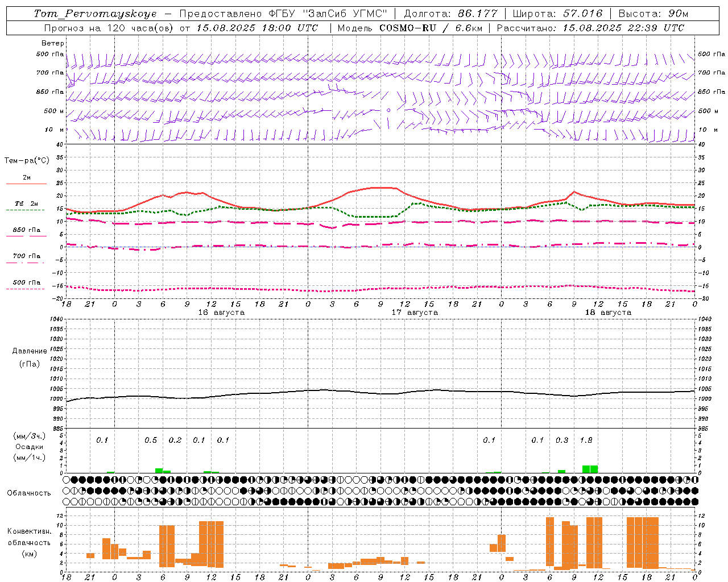Click the 700 гПа temperature legend entry
The height and width of the screenshot is (582, 728).
(x=27, y=256)
